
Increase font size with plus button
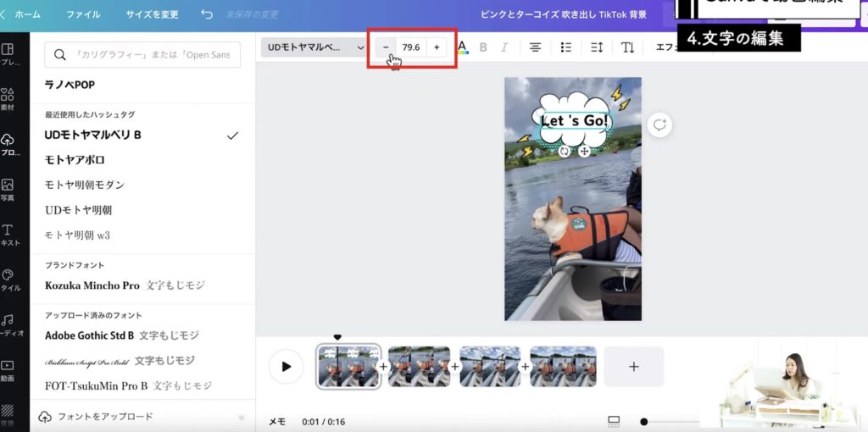click(x=437, y=47)
